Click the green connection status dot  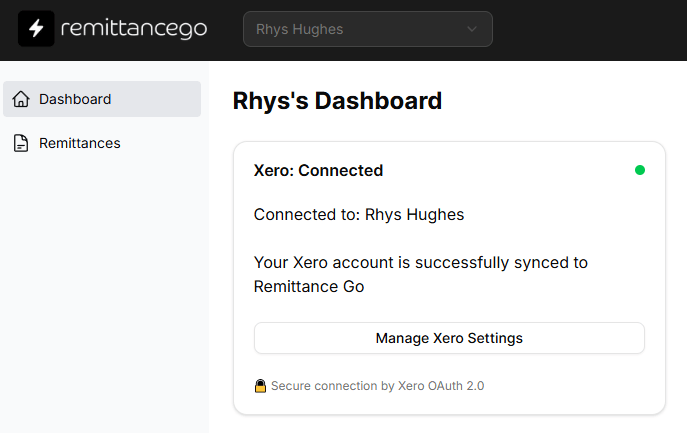click(x=640, y=170)
